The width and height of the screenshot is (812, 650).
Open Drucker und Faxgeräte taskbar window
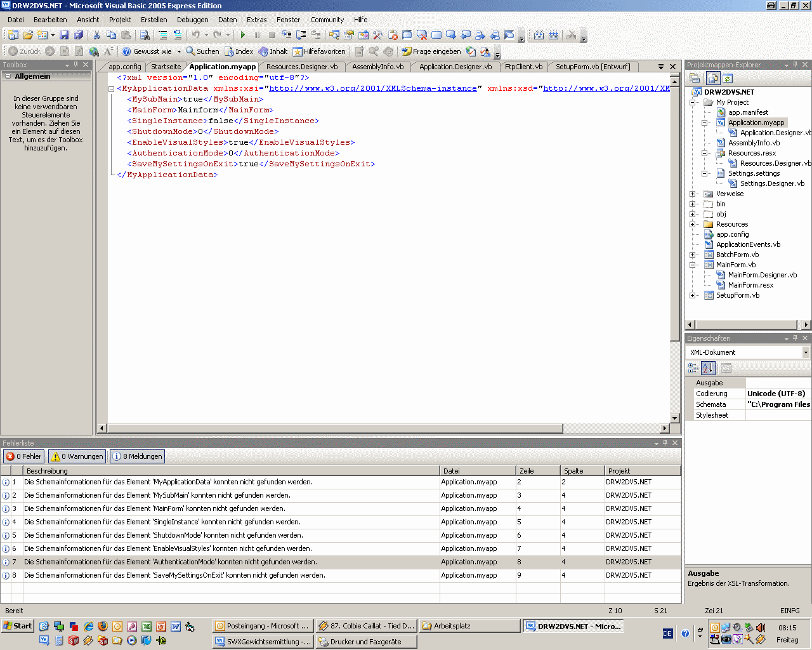[367, 642]
